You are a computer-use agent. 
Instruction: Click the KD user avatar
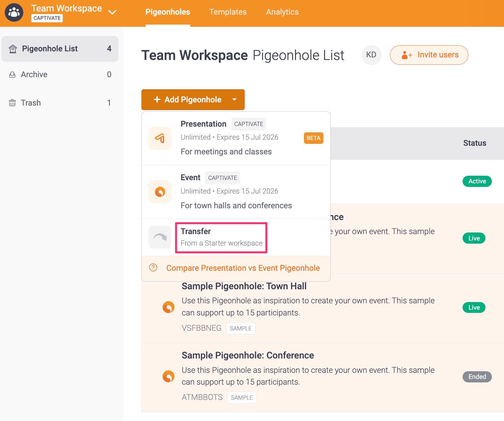pyautogui.click(x=371, y=55)
